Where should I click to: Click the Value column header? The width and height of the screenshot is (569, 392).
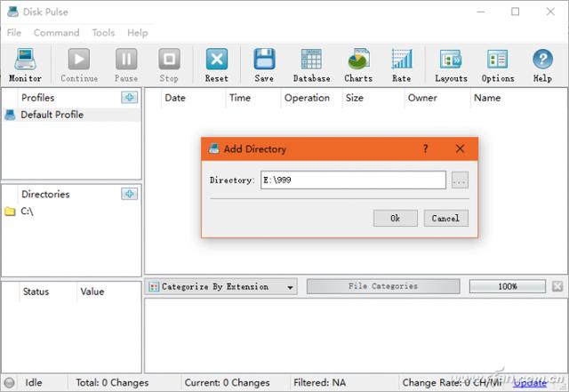pos(92,292)
